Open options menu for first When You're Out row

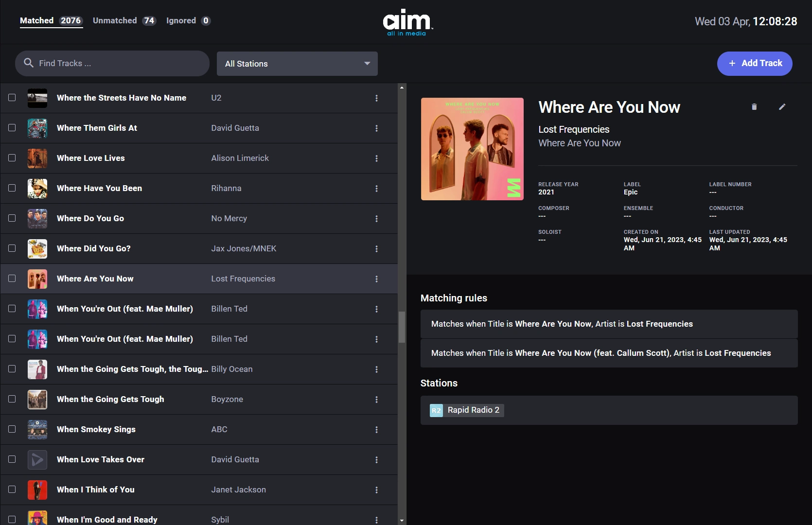[x=376, y=309]
